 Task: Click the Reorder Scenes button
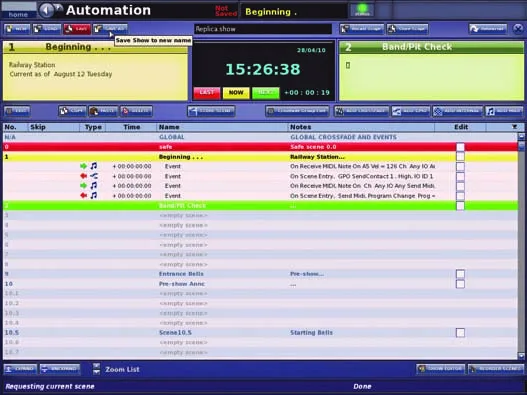click(496, 369)
